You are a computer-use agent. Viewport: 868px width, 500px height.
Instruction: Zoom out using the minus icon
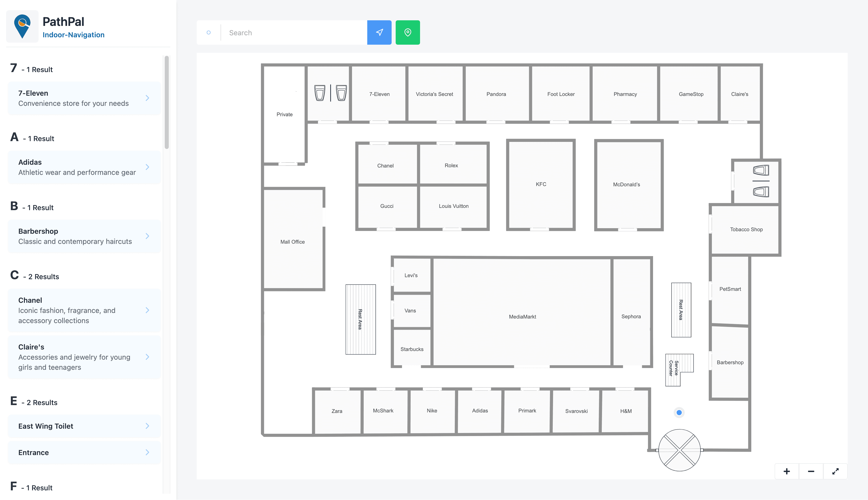click(x=811, y=471)
